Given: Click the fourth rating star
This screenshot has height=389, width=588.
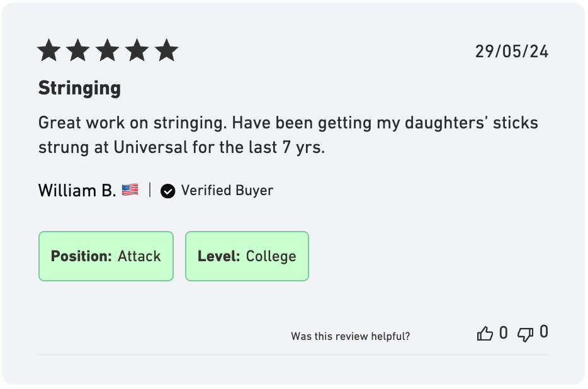Looking at the screenshot, I should click(x=137, y=50).
